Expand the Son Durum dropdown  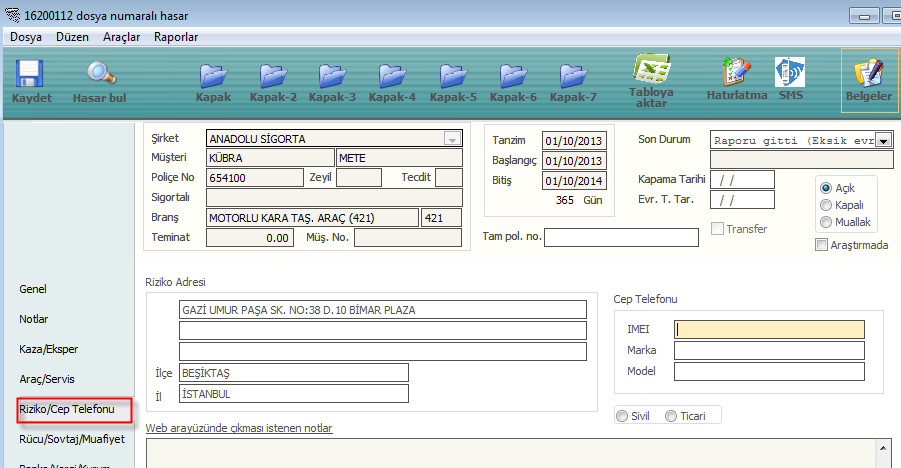coord(884,140)
